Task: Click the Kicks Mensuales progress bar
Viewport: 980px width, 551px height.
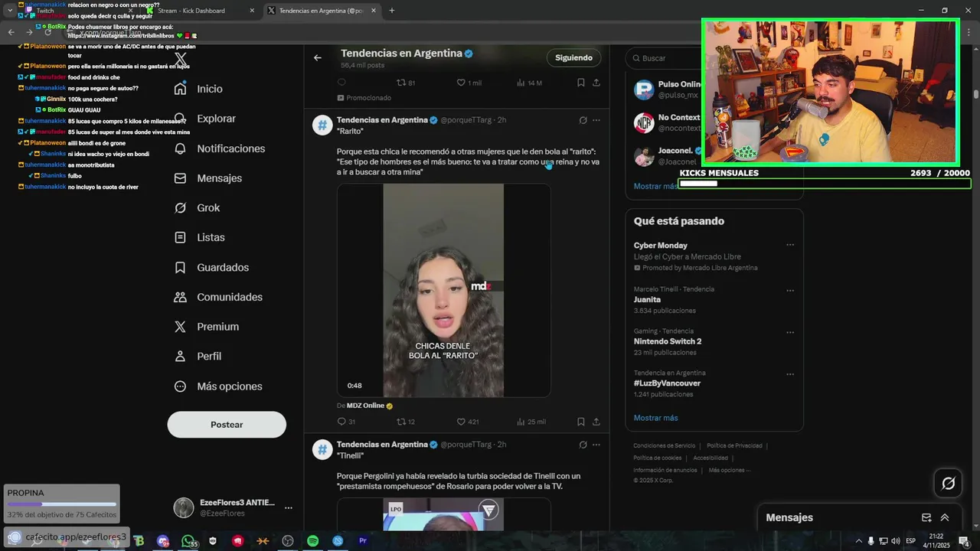Action: (825, 184)
